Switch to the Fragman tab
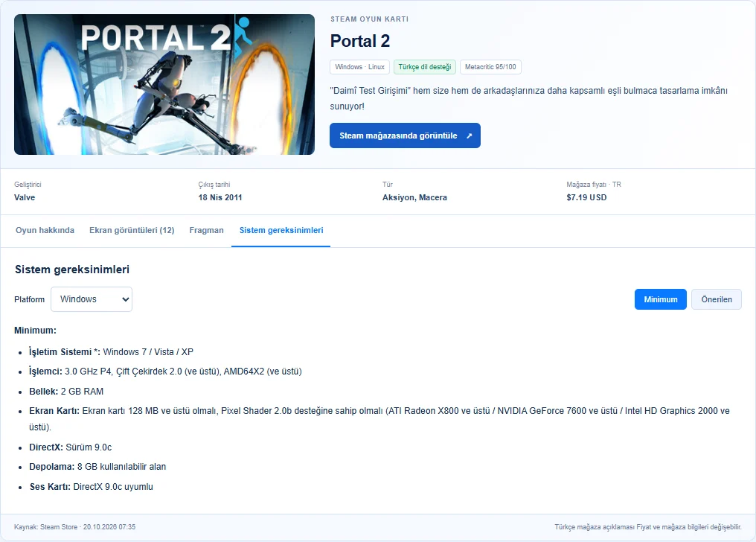 [206, 230]
